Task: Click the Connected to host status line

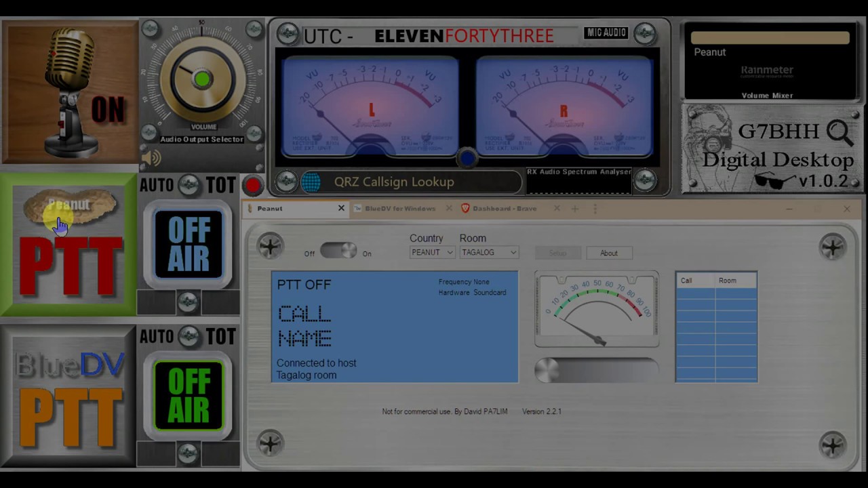Action: coord(316,363)
